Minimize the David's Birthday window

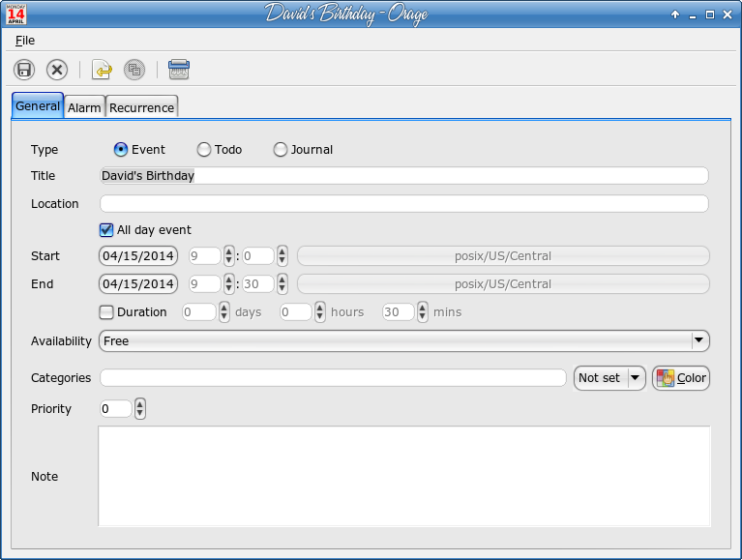click(x=693, y=15)
